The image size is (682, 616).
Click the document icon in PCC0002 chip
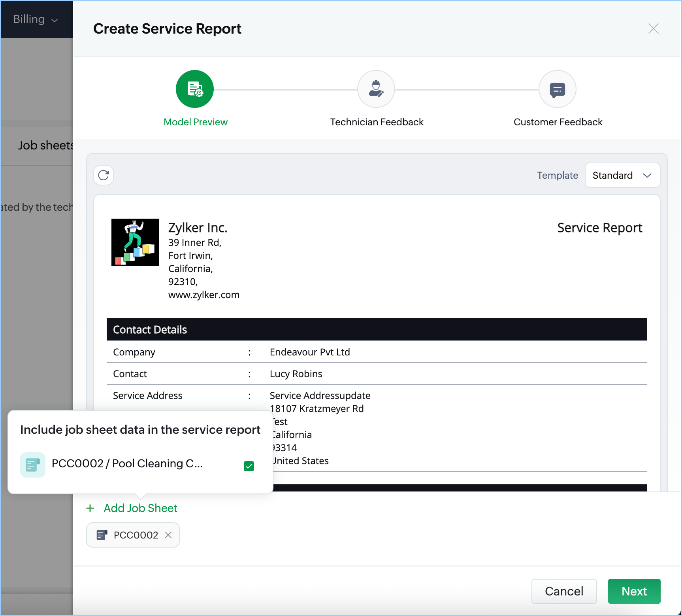click(x=102, y=535)
